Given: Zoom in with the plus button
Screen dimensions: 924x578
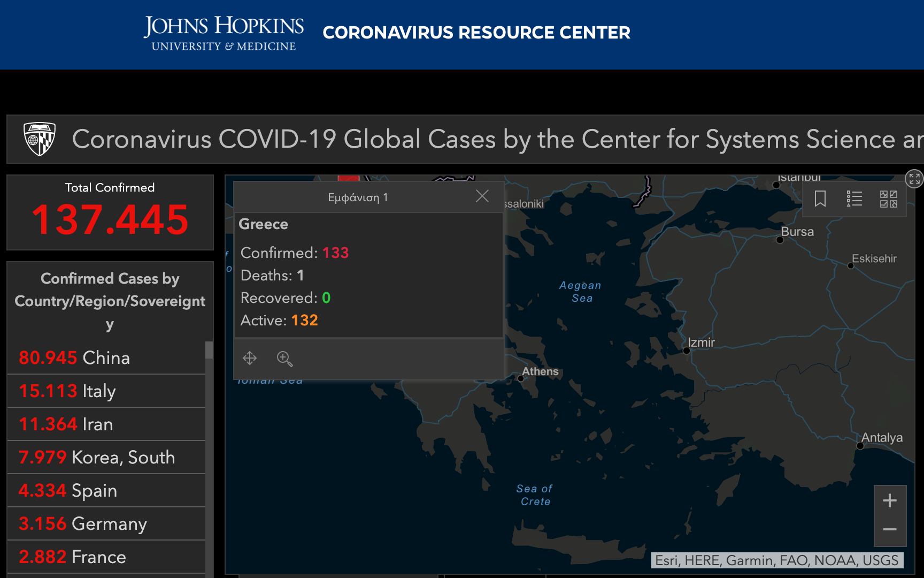Looking at the screenshot, I should point(890,500).
